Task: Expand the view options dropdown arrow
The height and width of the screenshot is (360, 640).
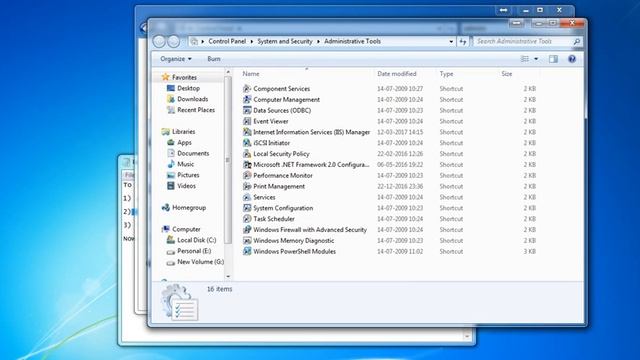Action: (x=536, y=59)
